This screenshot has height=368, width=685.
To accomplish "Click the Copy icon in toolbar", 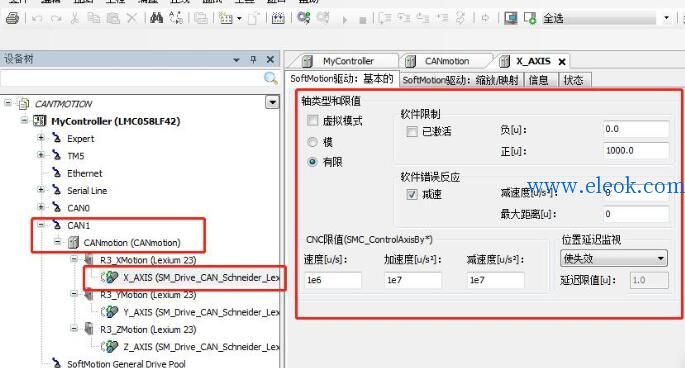I will point(93,18).
